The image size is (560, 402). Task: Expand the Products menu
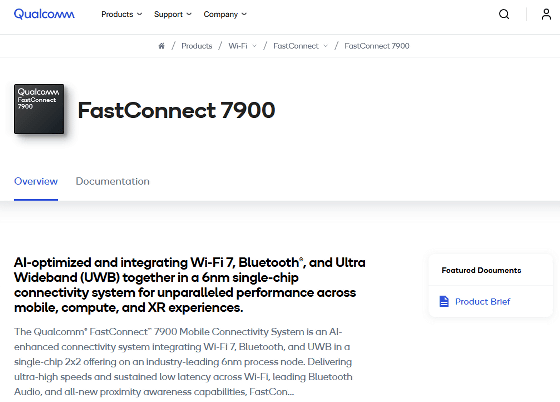coord(121,14)
